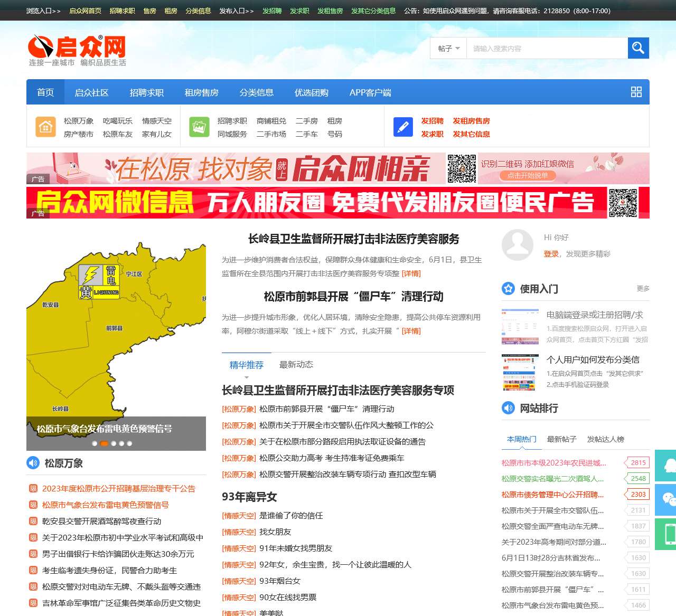
Task: Open headline 长岭县卫生监督所开展打击非法医疗美容服务
Action: (354, 239)
